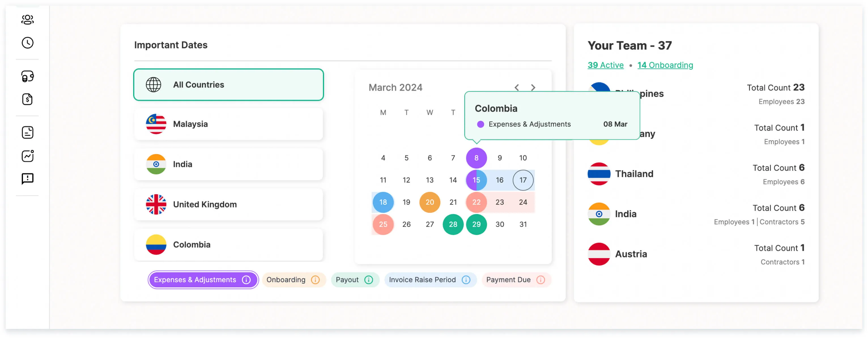Select March 31 on calendar
This screenshot has width=868, height=338.
523,224
